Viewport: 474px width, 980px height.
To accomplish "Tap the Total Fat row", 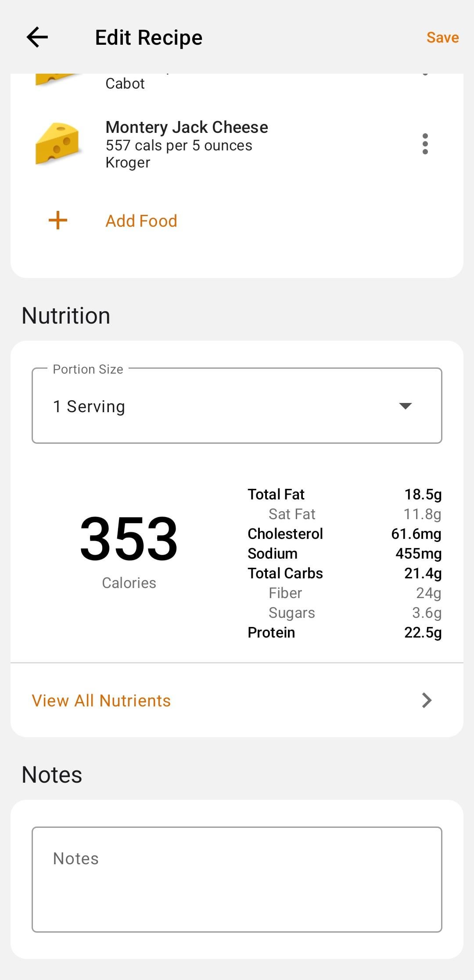I will pyautogui.click(x=344, y=495).
